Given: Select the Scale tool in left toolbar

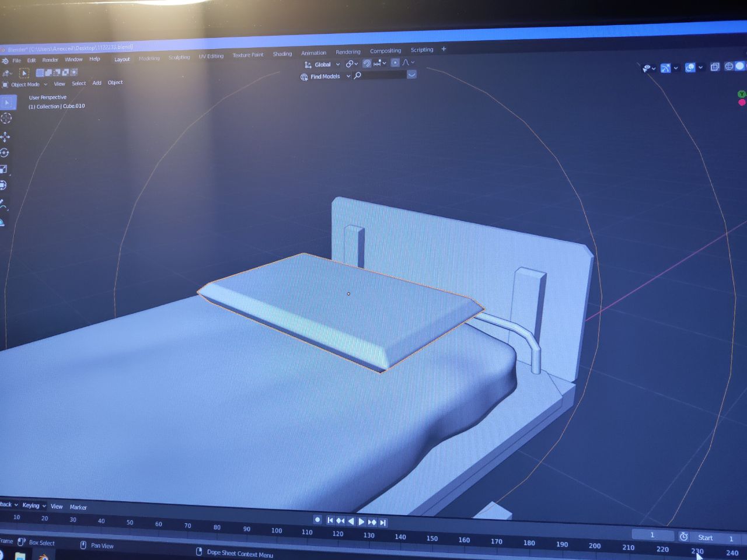Looking at the screenshot, I should [x=4, y=169].
